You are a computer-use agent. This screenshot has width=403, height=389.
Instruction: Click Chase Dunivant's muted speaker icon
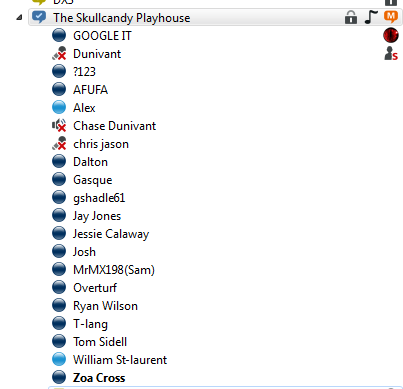59,126
